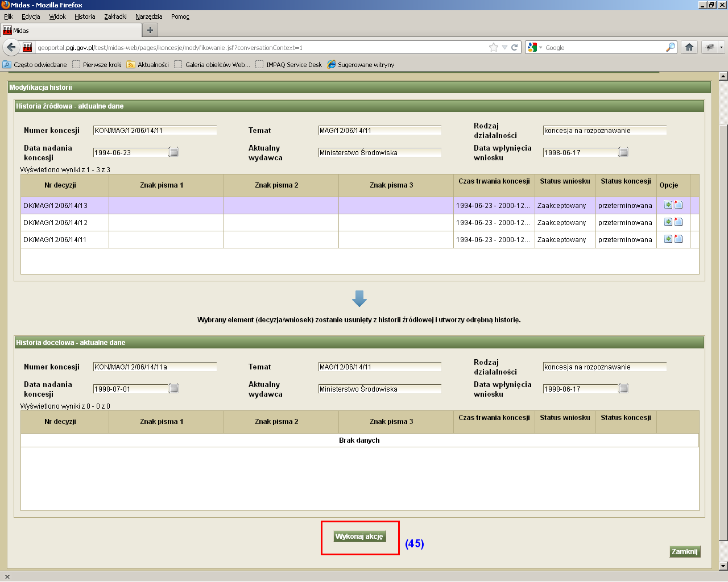Open URL history dropdown arrow
This screenshot has height=582, width=728.
[504, 48]
